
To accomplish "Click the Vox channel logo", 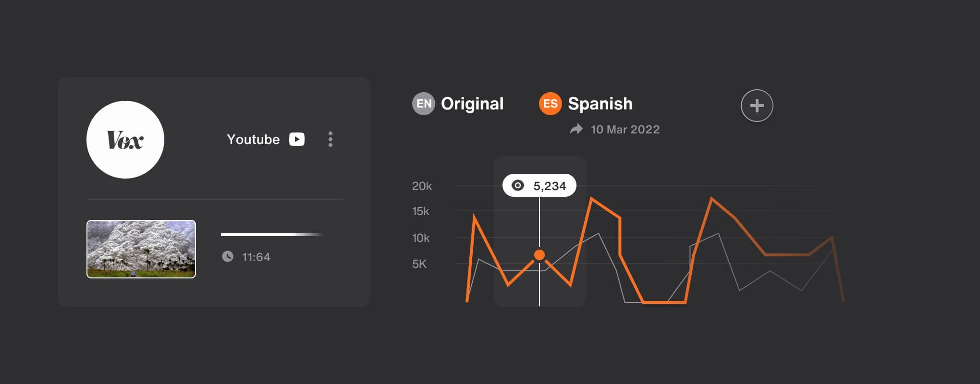I will pyautogui.click(x=125, y=140).
